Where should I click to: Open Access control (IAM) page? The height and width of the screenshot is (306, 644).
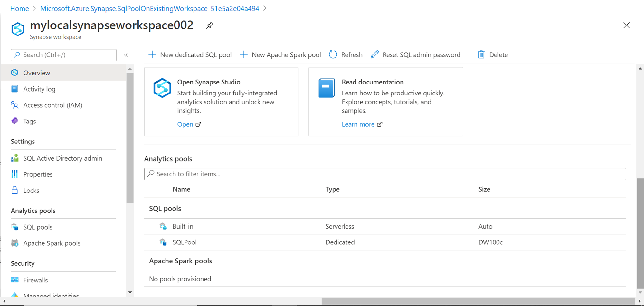coord(53,105)
